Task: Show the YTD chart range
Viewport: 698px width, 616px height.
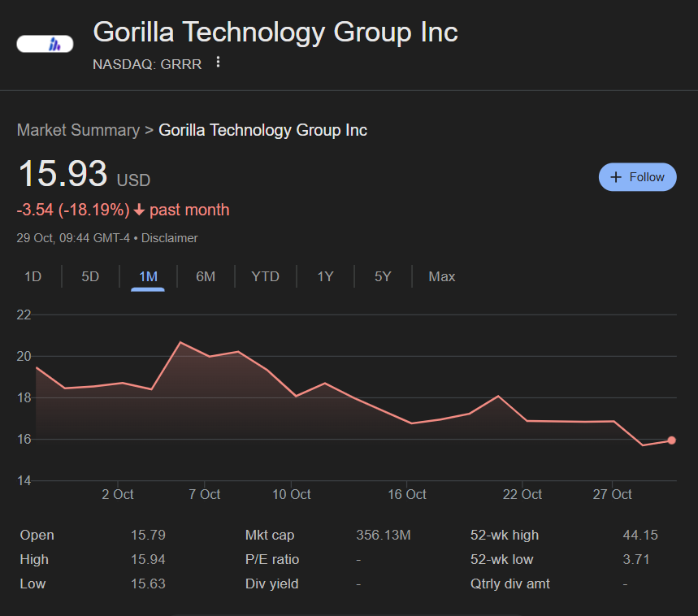Action: coord(265,276)
